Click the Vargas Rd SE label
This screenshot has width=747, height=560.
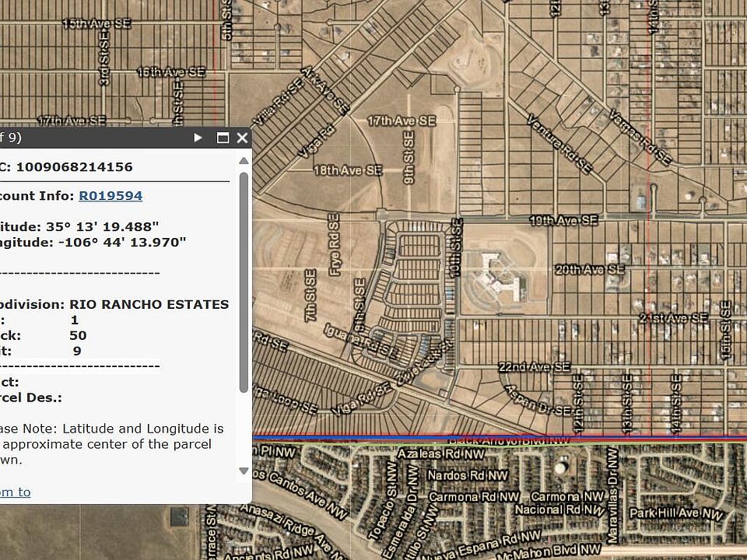click(640, 137)
